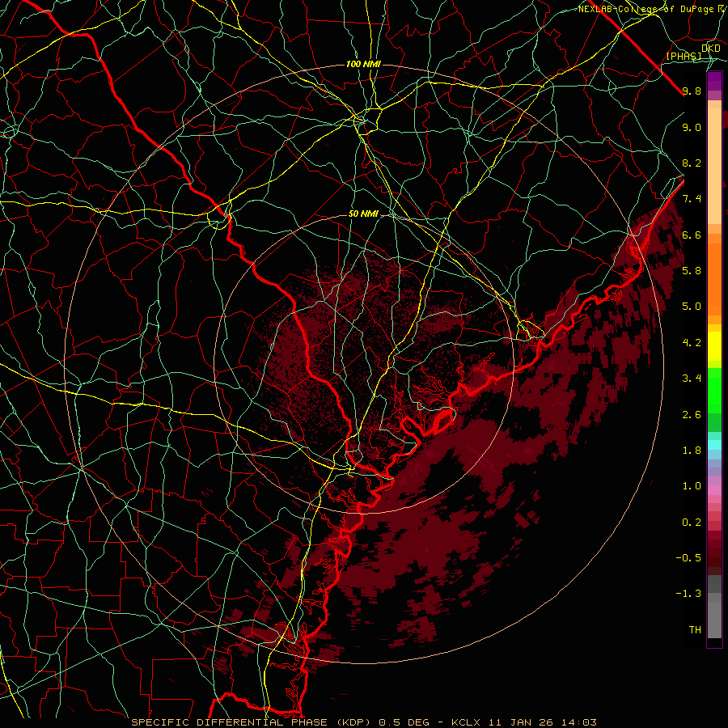
Task: Click the yellow swatch beside 4.2
Action: coord(714,346)
